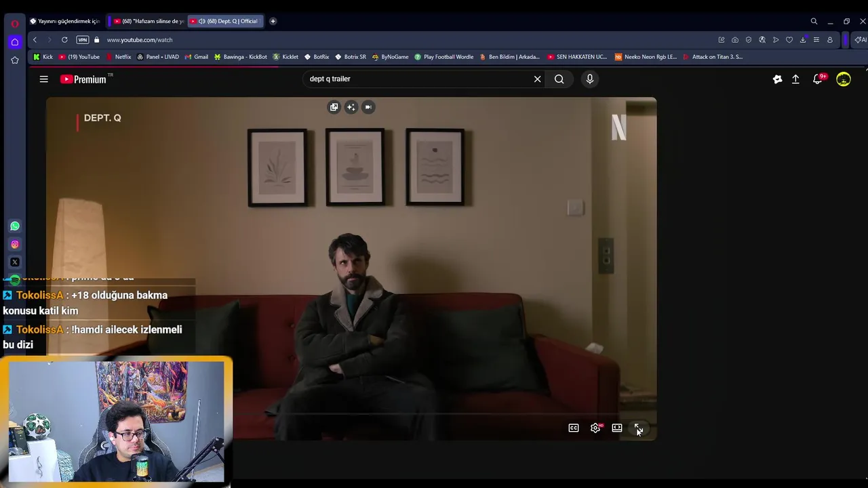Open Opera sidebar bookmarks star

click(15, 60)
